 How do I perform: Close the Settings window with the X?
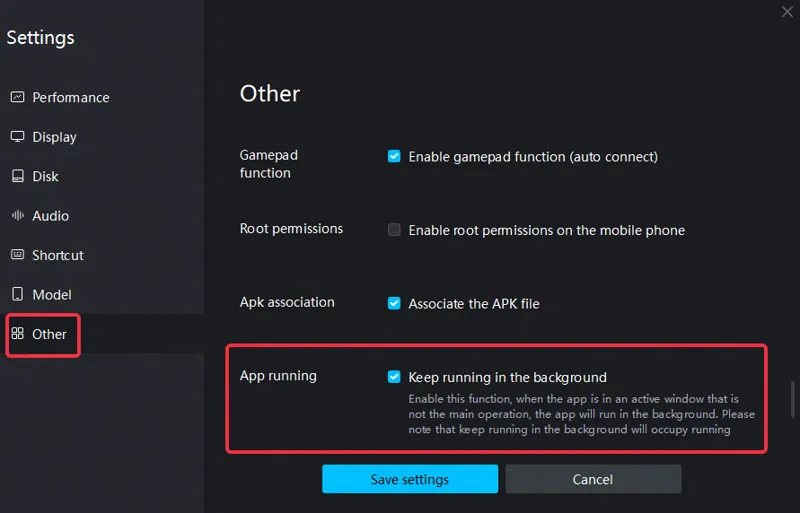[x=787, y=12]
